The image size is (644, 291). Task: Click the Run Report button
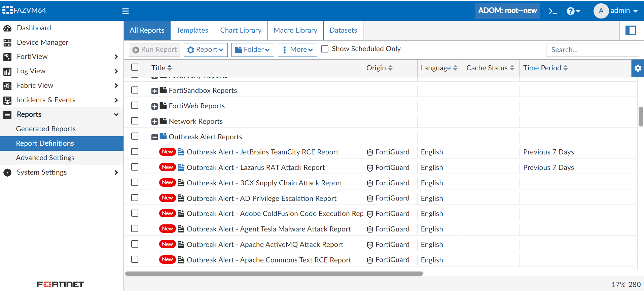(x=154, y=50)
